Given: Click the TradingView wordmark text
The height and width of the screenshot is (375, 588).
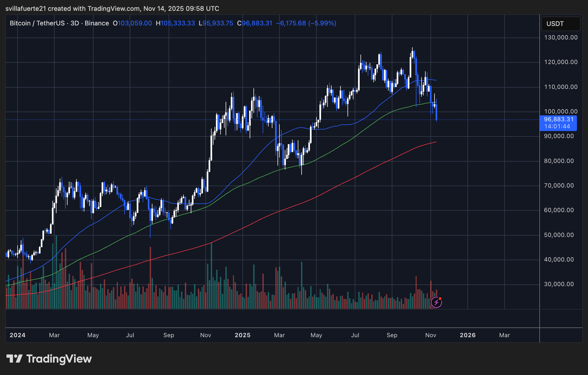Looking at the screenshot, I should (59, 359).
